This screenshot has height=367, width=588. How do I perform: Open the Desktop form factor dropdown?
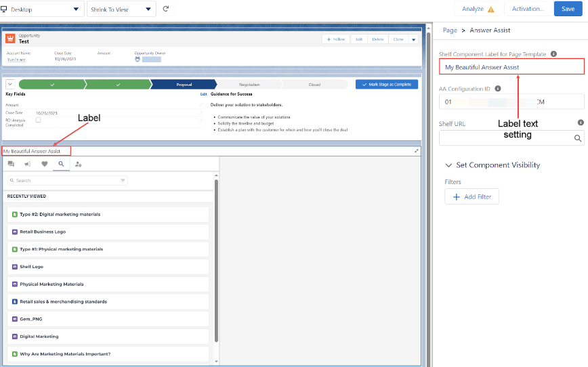(41, 9)
